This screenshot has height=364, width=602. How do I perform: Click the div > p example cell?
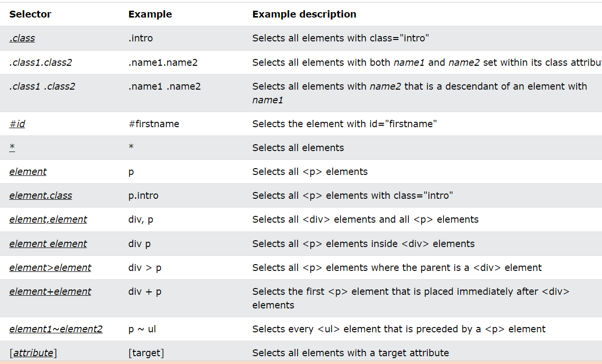click(145, 268)
